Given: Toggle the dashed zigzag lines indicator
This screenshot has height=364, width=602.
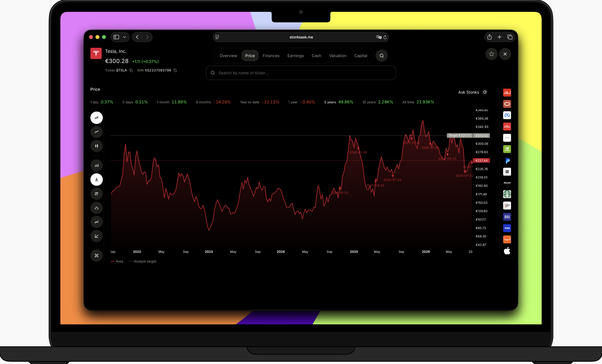Looking at the screenshot, I should (96, 194).
